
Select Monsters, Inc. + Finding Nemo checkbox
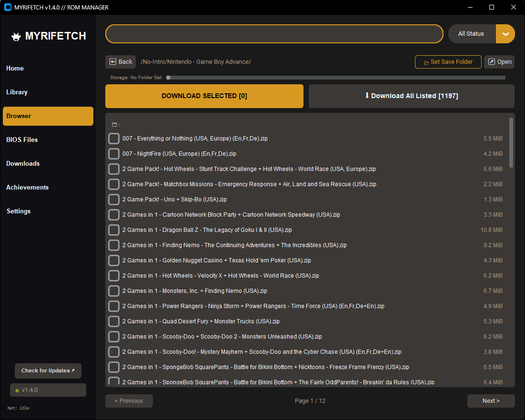[114, 291]
